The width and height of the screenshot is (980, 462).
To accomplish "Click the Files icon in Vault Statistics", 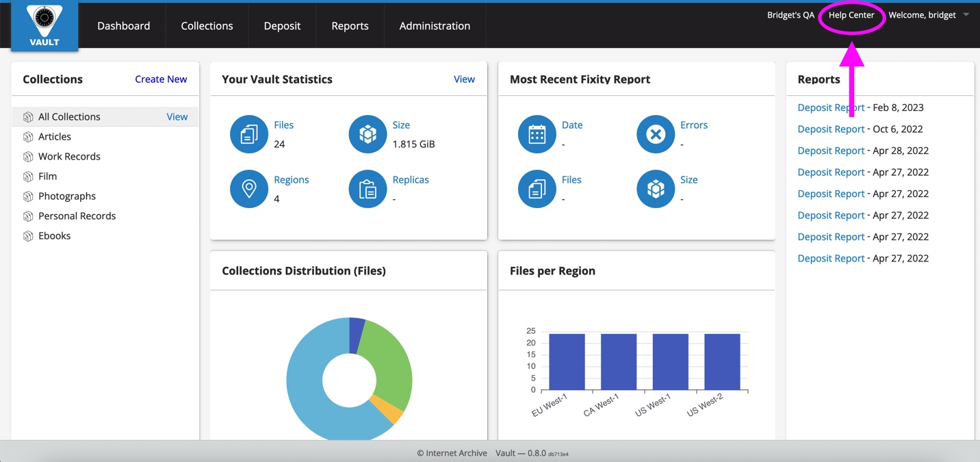I will point(249,134).
